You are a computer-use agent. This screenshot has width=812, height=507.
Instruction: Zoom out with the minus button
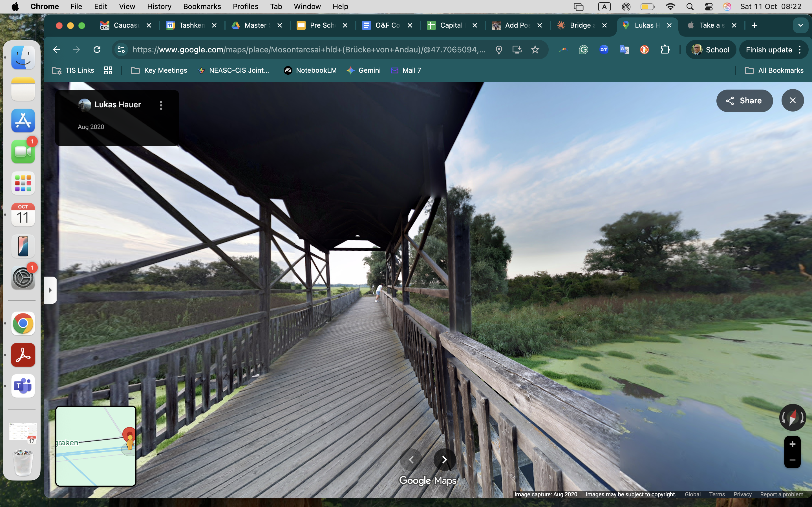pos(792,460)
